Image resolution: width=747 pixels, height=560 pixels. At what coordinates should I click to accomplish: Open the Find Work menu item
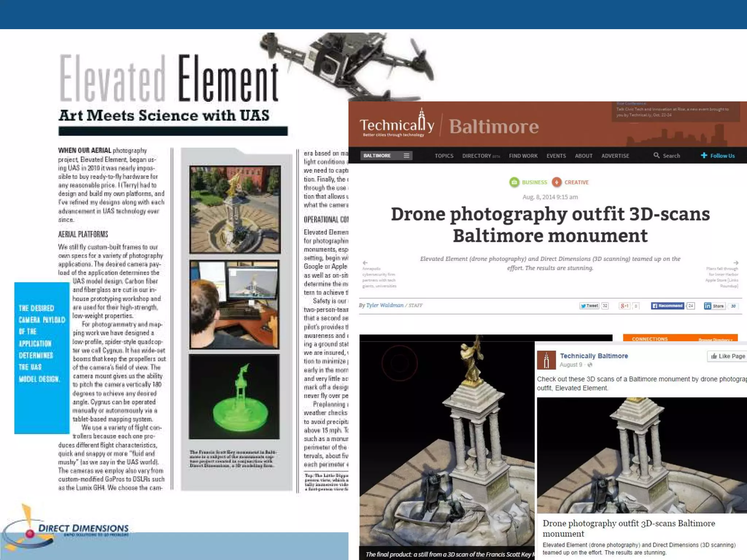click(523, 156)
